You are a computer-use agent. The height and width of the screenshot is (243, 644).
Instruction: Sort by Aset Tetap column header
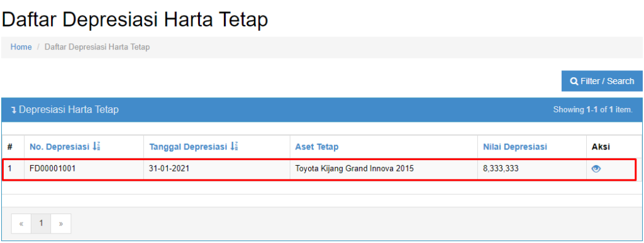(317, 147)
